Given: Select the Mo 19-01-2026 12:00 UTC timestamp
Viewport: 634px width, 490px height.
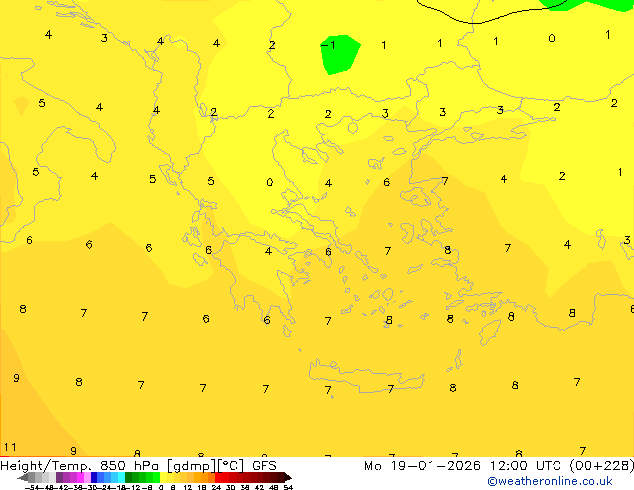Looking at the screenshot, I should (x=464, y=466).
